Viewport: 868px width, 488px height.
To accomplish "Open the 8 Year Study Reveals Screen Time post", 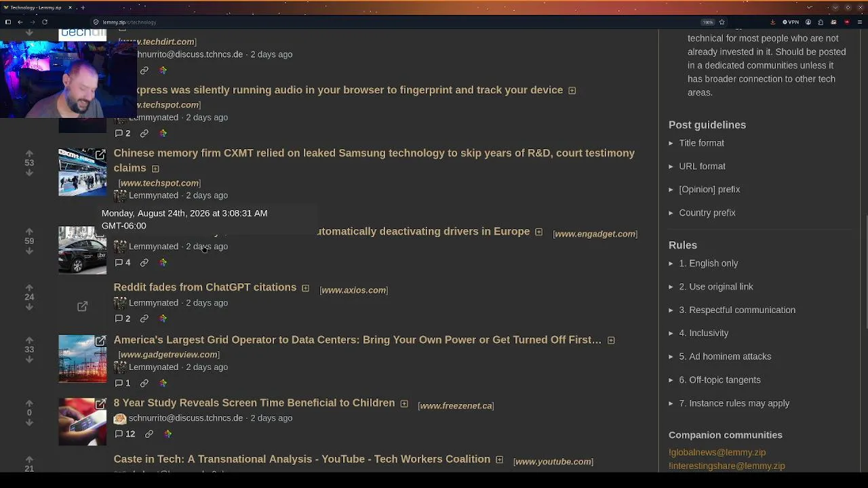I will click(254, 403).
